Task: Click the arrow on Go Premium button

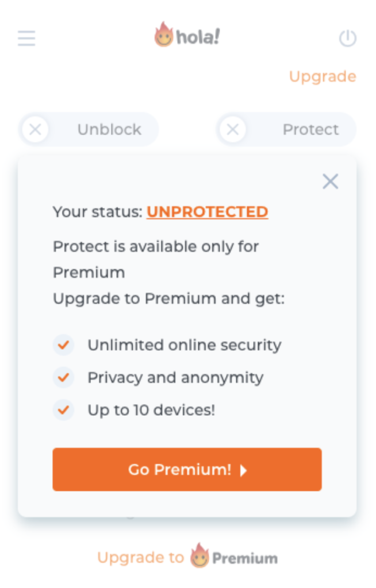Action: coord(243,470)
